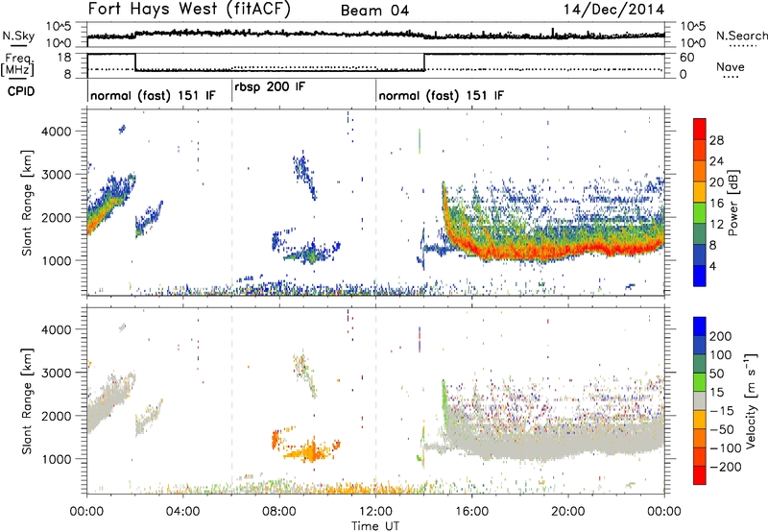Click the "4000" tick label in the power panel

coord(56,132)
